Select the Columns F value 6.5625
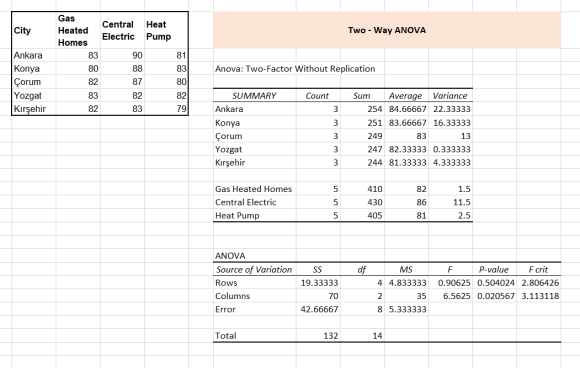580x368 pixels. tap(451, 296)
